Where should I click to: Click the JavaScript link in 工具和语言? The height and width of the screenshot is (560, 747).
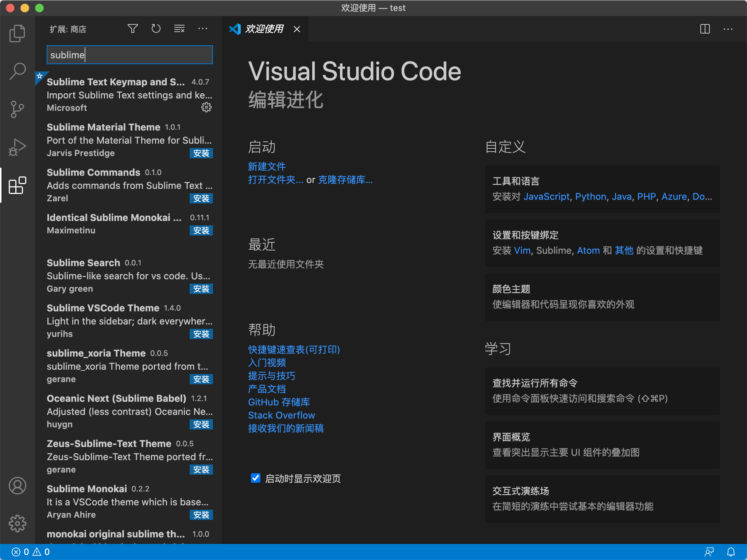point(546,197)
